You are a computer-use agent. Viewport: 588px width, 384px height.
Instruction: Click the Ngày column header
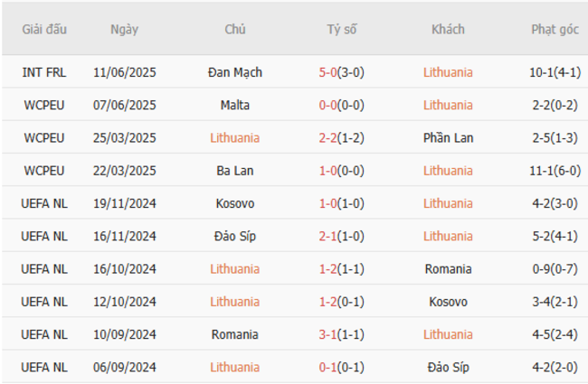click(x=125, y=29)
